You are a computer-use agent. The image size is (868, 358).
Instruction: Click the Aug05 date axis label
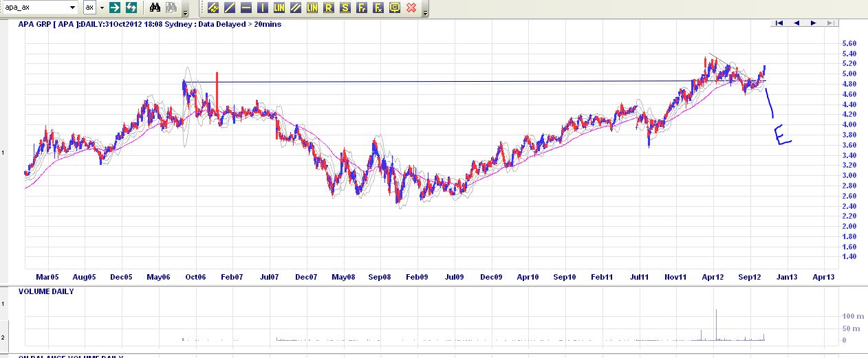84,277
